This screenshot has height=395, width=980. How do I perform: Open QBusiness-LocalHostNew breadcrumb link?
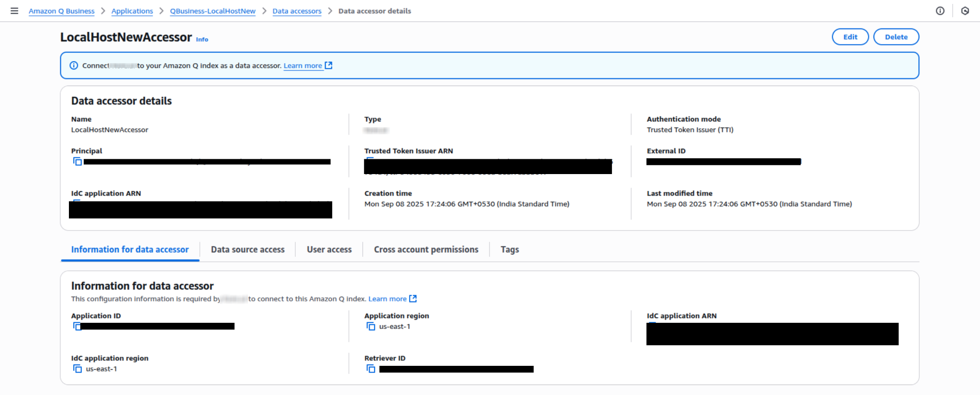(x=212, y=11)
